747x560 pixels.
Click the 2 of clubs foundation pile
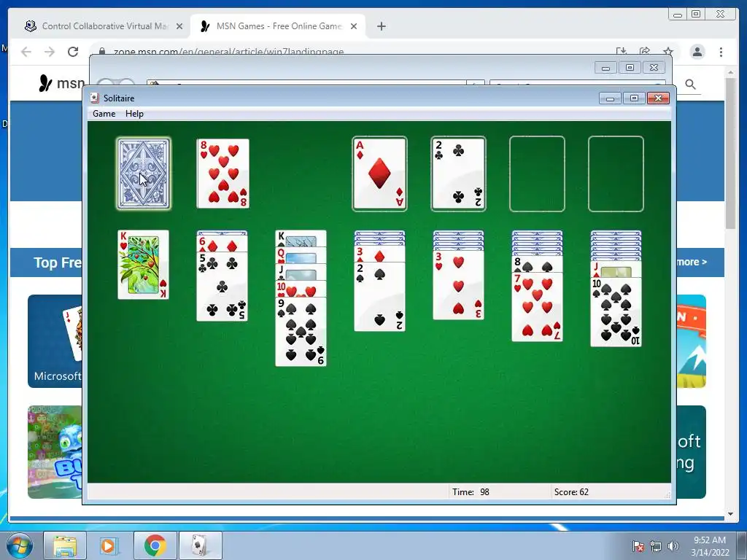[x=458, y=174]
